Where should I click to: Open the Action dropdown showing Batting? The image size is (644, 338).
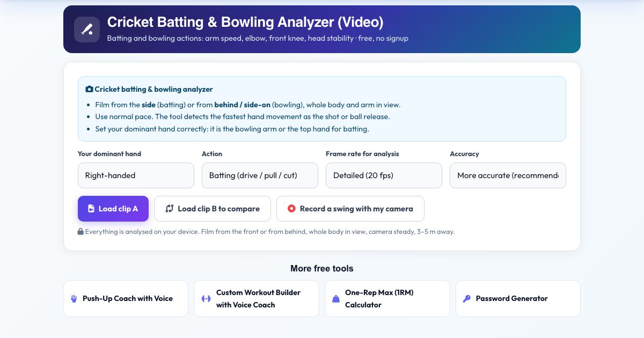tap(260, 175)
